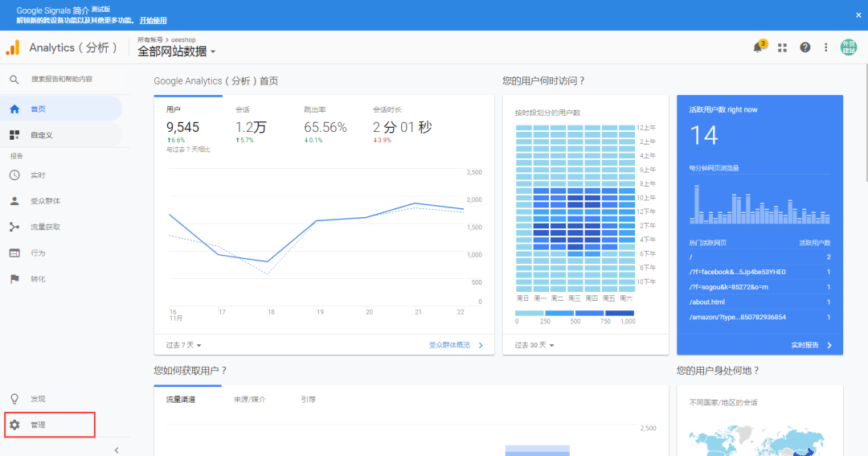Image resolution: width=868 pixels, height=456 pixels.
Task: Open the 过去 7 天 date range dropdown
Action: coord(184,345)
